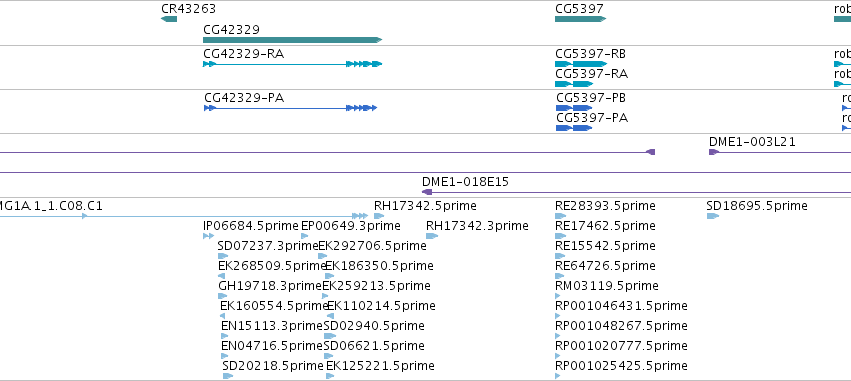Click the RE28393.5prime label

605,206
